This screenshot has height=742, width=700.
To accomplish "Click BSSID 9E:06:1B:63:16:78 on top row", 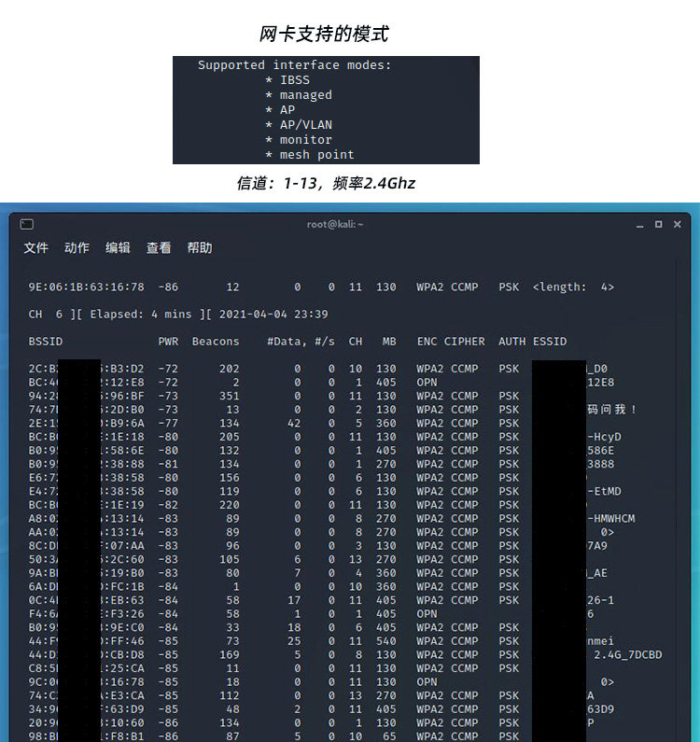I will tap(86, 287).
